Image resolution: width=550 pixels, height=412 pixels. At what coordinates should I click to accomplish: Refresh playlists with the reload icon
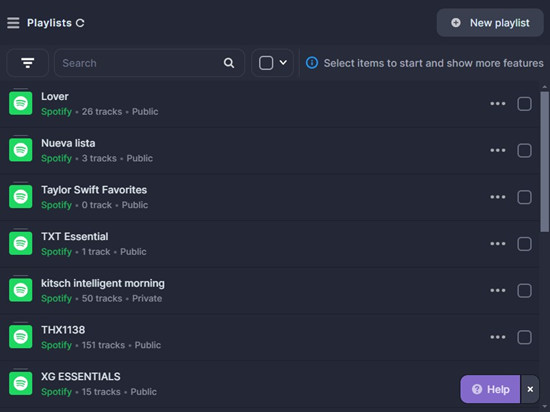point(80,23)
